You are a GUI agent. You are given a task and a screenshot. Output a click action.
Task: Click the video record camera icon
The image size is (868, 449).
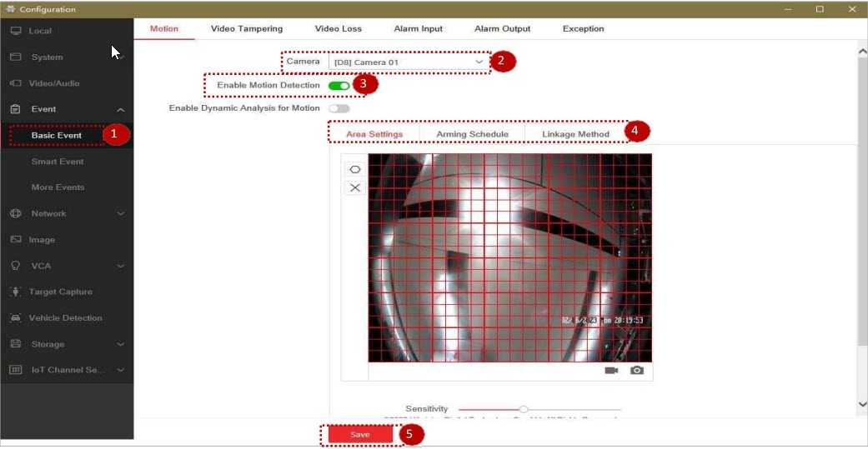point(611,371)
